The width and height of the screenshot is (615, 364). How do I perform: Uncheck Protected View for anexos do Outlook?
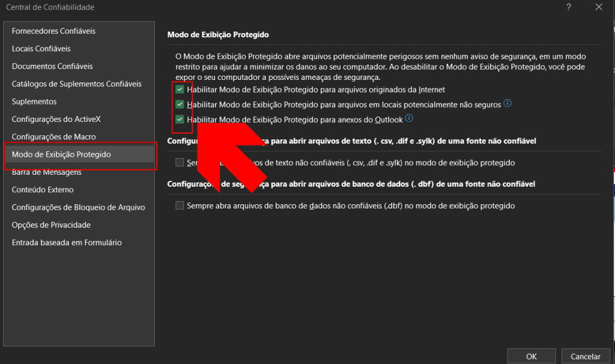point(180,120)
